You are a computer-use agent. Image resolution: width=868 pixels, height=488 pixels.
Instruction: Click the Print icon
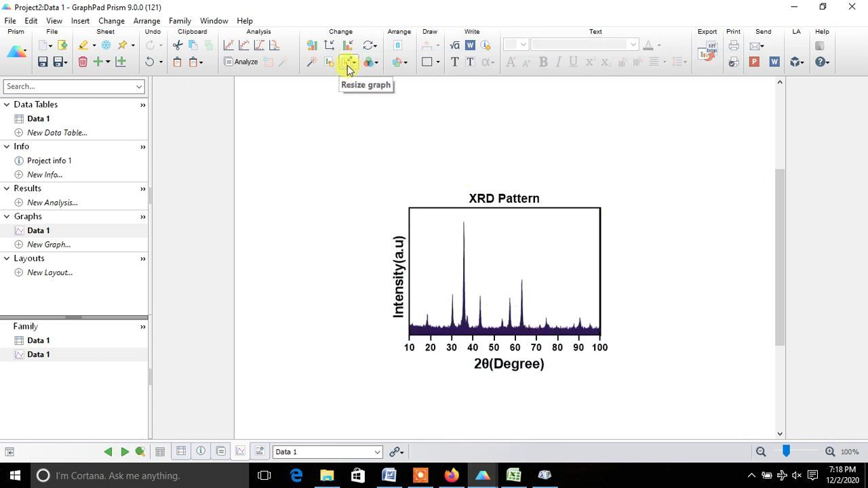coord(734,45)
